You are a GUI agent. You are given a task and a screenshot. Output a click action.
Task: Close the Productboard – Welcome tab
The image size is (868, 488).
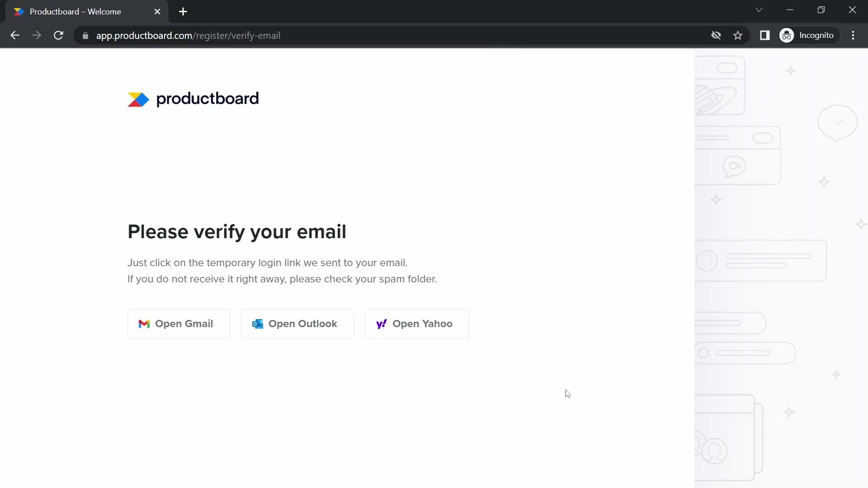[x=157, y=12]
